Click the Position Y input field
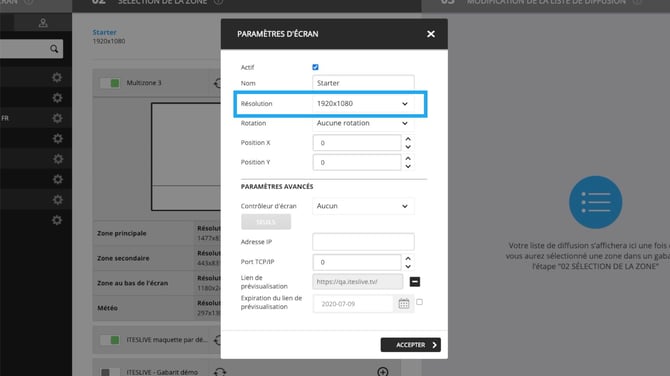This screenshot has height=376, width=670. click(357, 162)
